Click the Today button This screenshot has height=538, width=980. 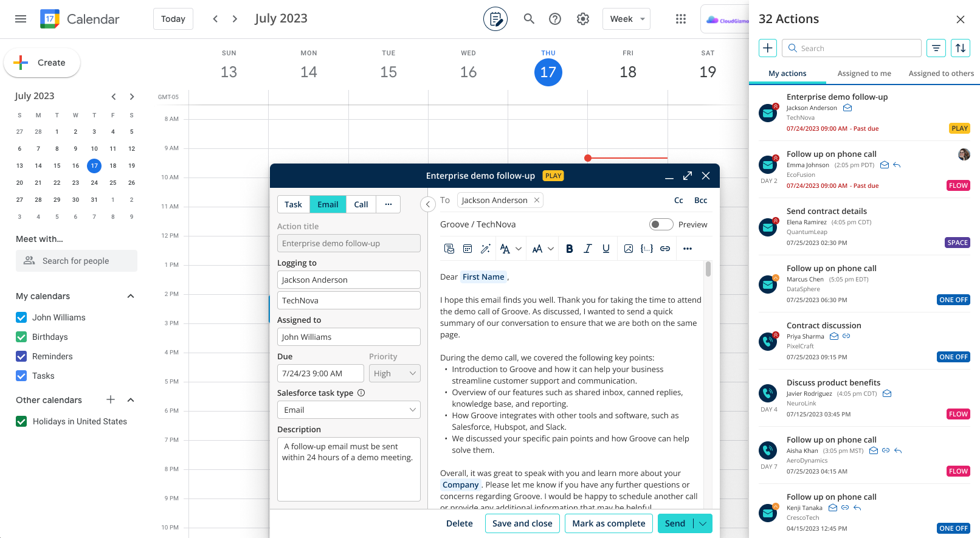click(x=173, y=19)
